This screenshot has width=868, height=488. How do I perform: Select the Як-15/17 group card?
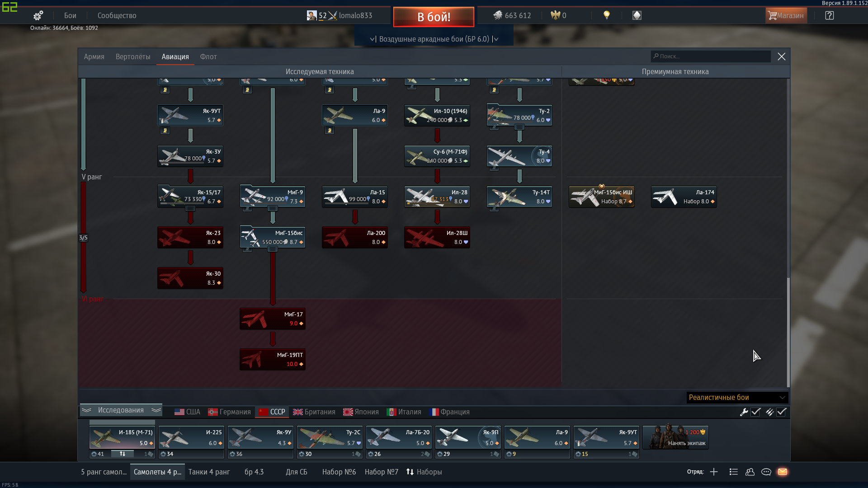pos(190,196)
